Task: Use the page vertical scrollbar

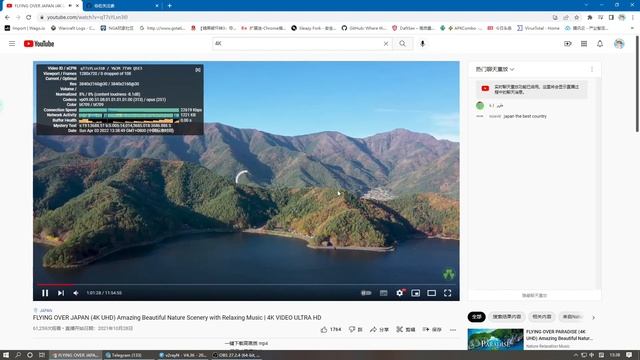Action: click(x=637, y=84)
